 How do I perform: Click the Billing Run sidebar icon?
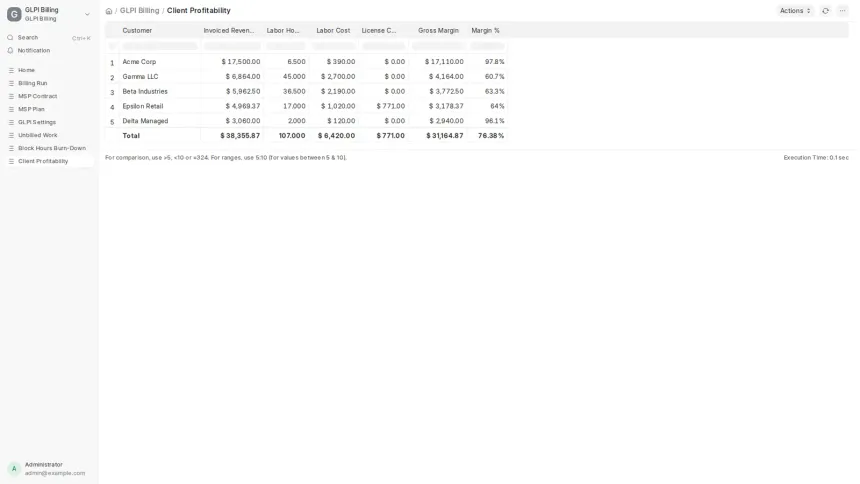pyautogui.click(x=11, y=83)
